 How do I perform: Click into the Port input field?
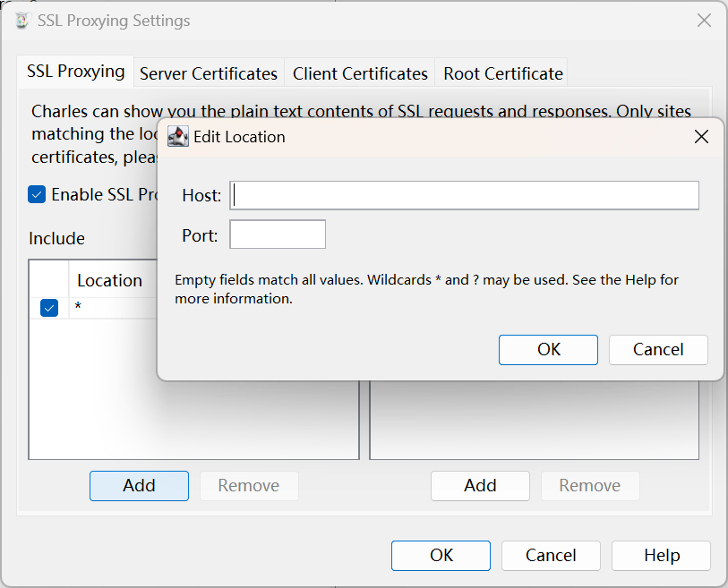click(x=278, y=234)
